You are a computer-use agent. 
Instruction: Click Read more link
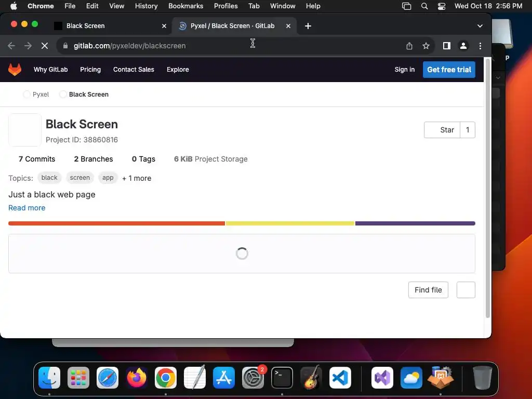(x=27, y=208)
